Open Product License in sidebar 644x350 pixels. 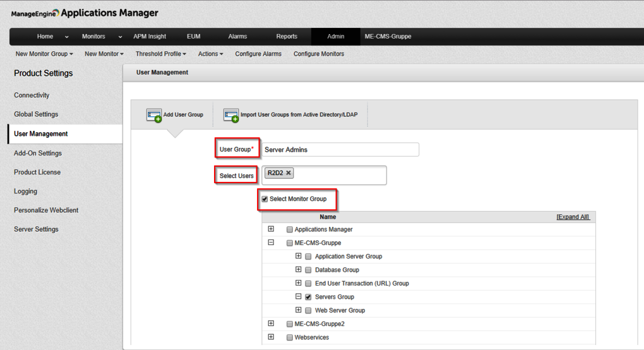[37, 172]
